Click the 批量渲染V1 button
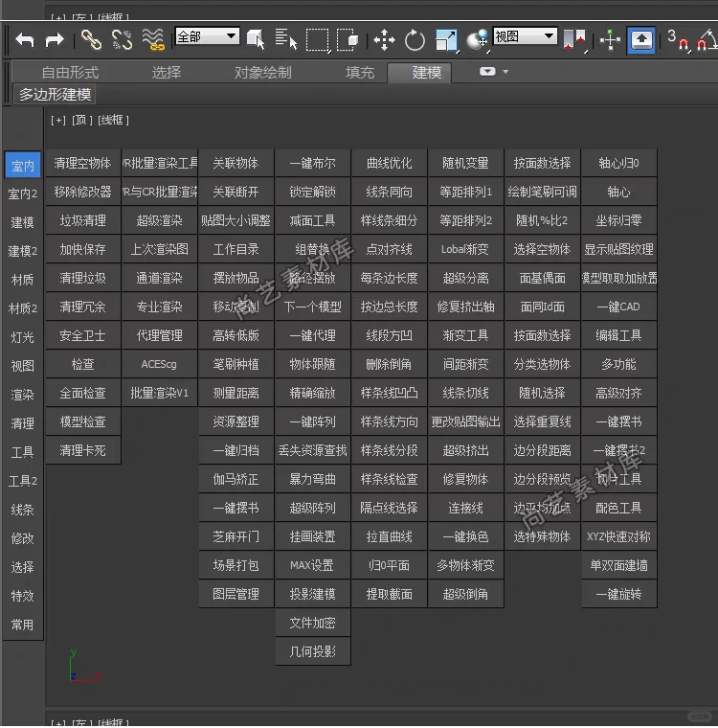 point(160,394)
